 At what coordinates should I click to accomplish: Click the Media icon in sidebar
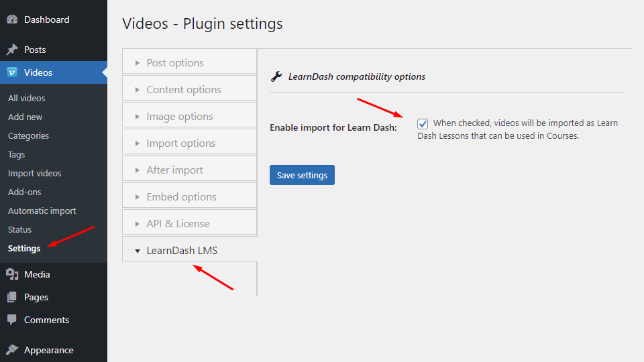[12, 274]
